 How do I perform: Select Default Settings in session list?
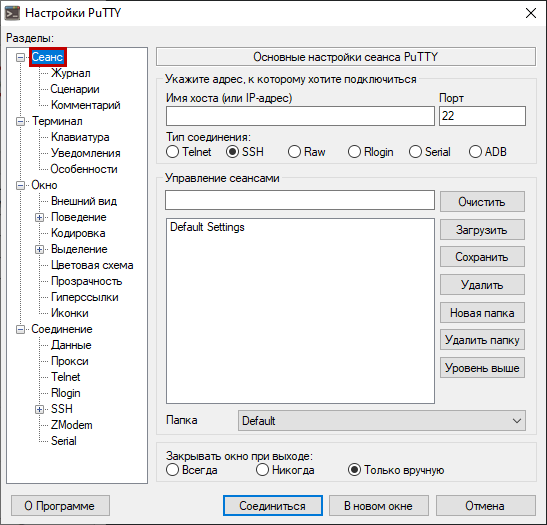point(207,227)
